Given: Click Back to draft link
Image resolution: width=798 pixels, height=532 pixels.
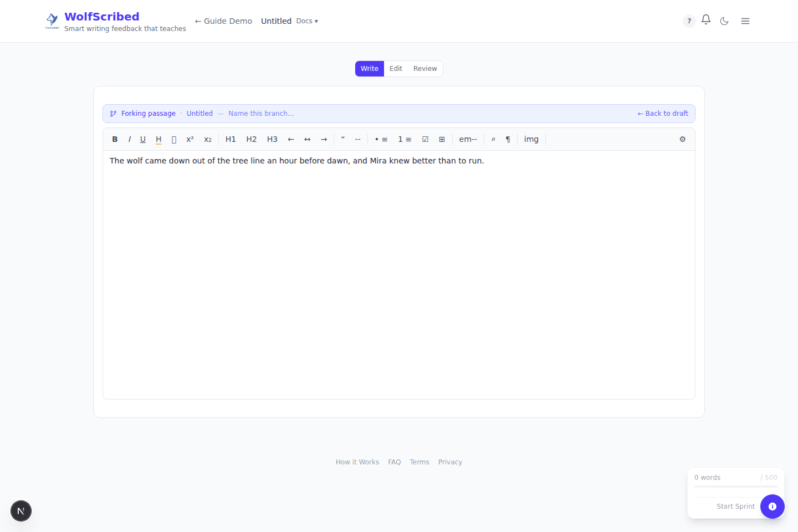Looking at the screenshot, I should 663,114.
